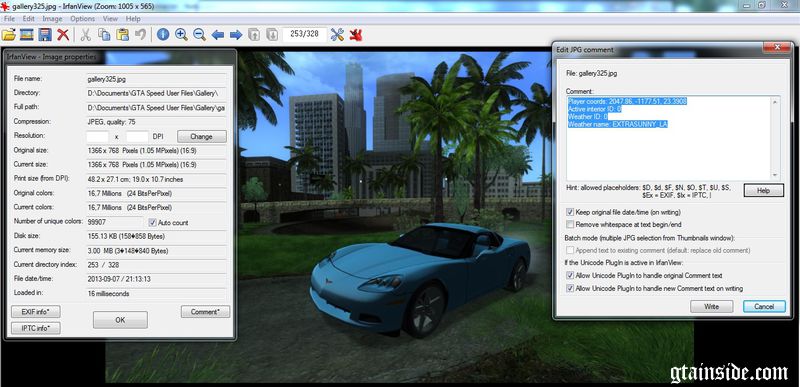The height and width of the screenshot is (387, 800).
Task: Click the scissors Cut icon
Action: (x=86, y=35)
